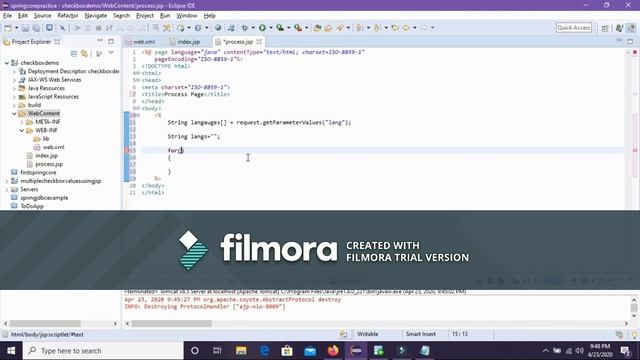Select index.jsp in Project Explorer
The image size is (640, 360).
click(x=46, y=156)
